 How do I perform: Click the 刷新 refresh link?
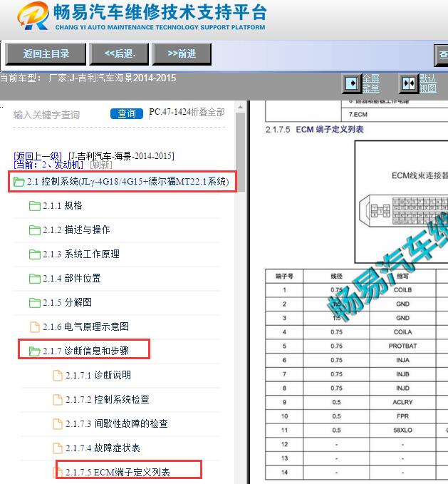(x=101, y=165)
